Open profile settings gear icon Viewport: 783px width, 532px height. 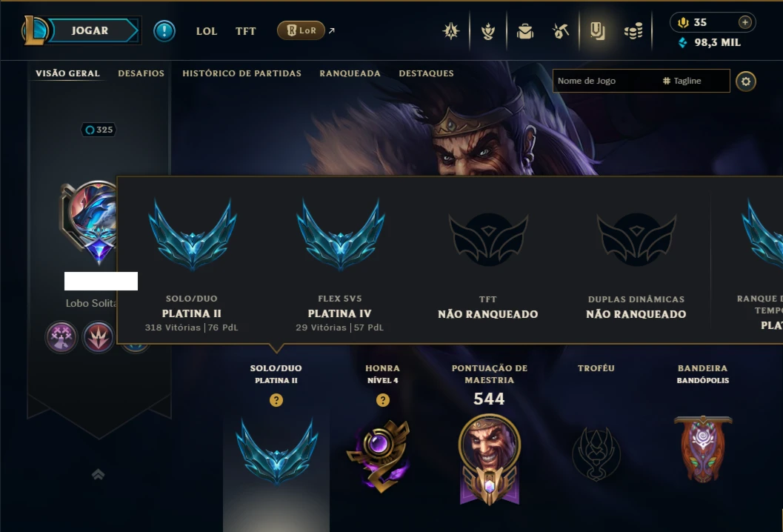tap(745, 82)
